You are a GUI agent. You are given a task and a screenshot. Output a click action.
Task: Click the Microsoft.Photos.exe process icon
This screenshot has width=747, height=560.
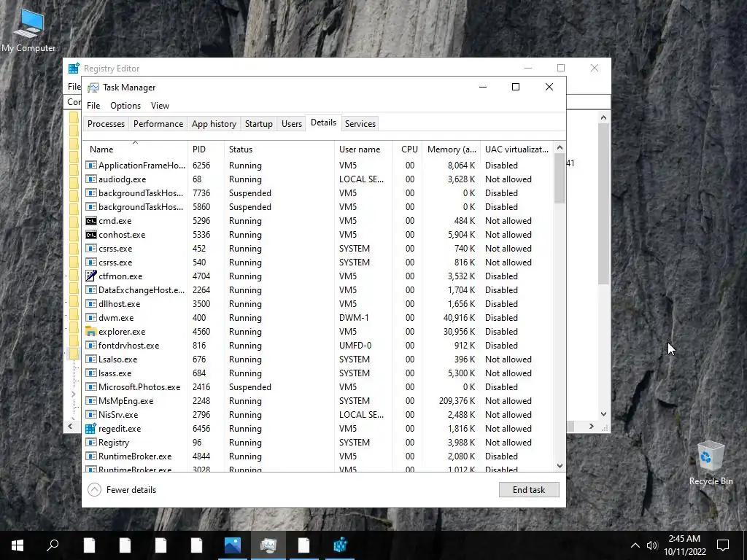click(x=91, y=387)
